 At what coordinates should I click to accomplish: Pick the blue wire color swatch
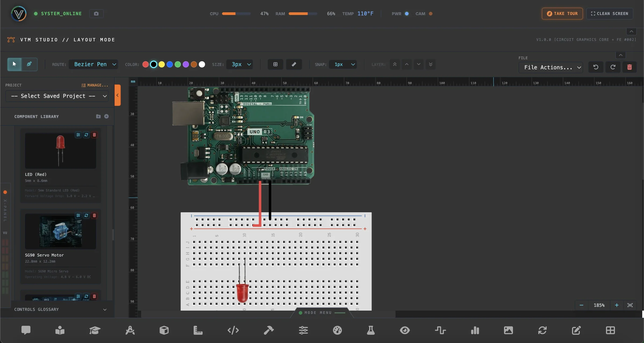tap(170, 64)
